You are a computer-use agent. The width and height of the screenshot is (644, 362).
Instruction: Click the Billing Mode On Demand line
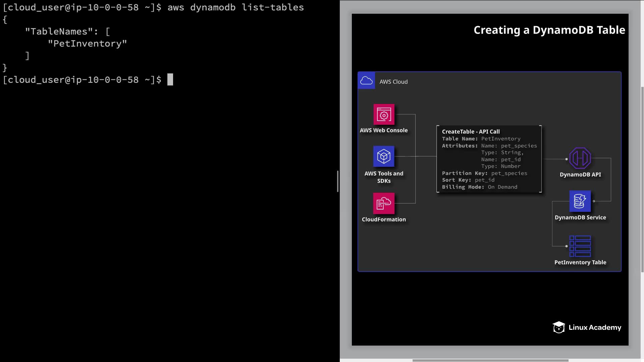[x=479, y=187]
